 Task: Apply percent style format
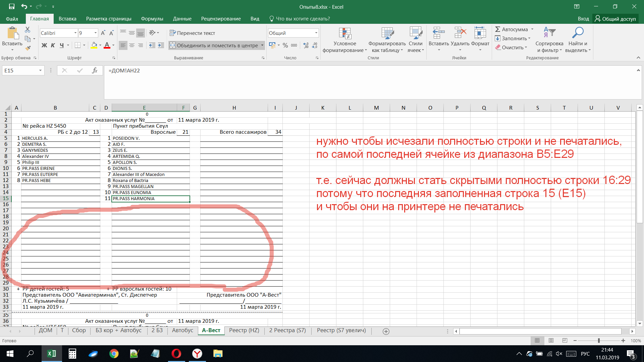click(x=285, y=45)
